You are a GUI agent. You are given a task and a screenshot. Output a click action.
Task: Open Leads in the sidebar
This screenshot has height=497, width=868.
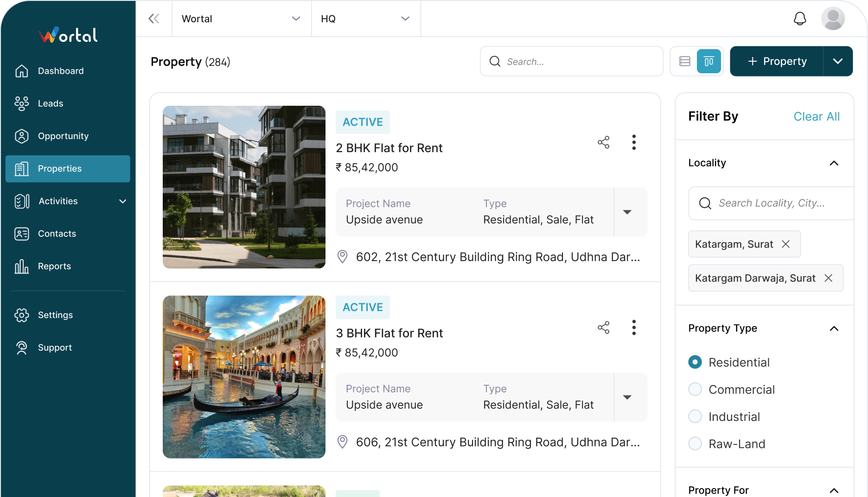(51, 103)
